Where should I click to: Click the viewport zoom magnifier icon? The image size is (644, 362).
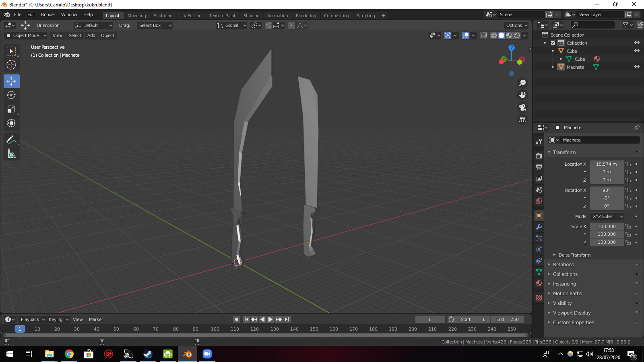522,83
